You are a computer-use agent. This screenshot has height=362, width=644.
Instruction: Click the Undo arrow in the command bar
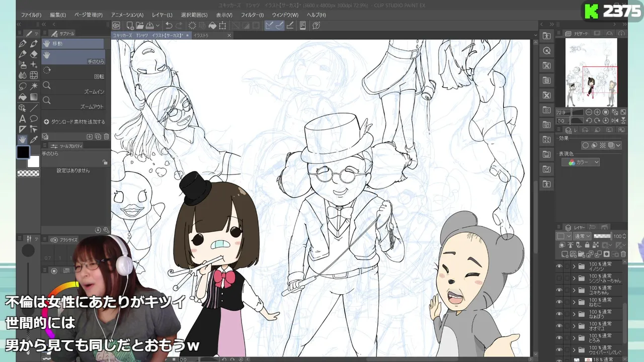(x=169, y=26)
